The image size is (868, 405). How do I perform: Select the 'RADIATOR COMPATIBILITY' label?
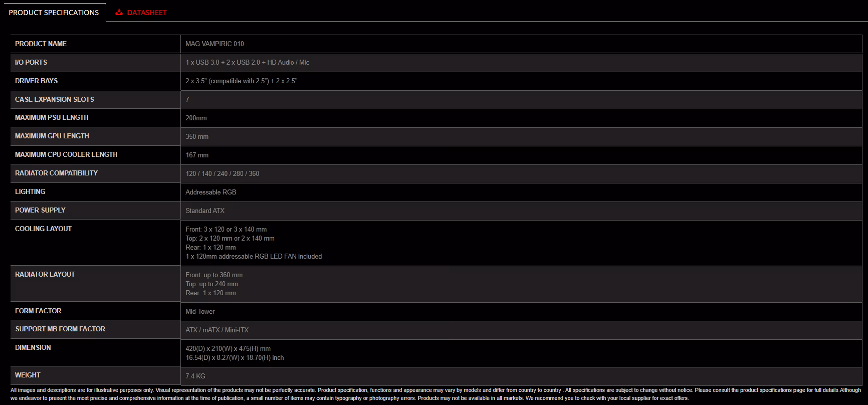tap(56, 173)
